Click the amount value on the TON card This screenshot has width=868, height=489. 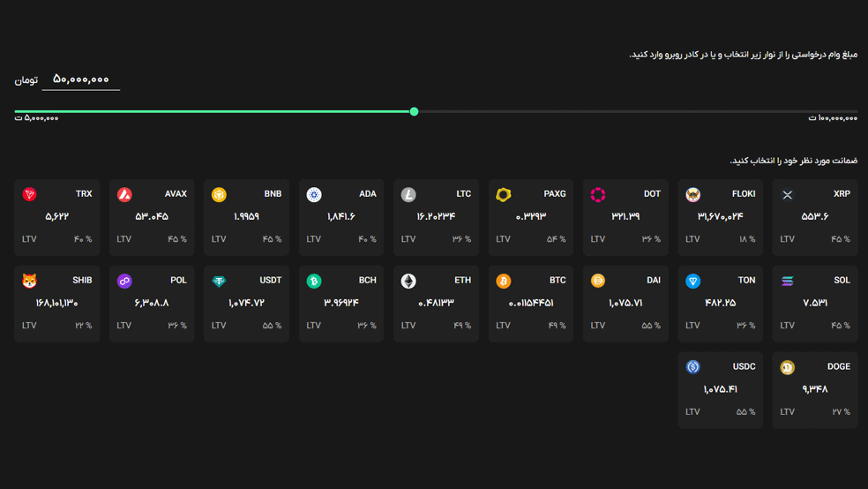720,303
